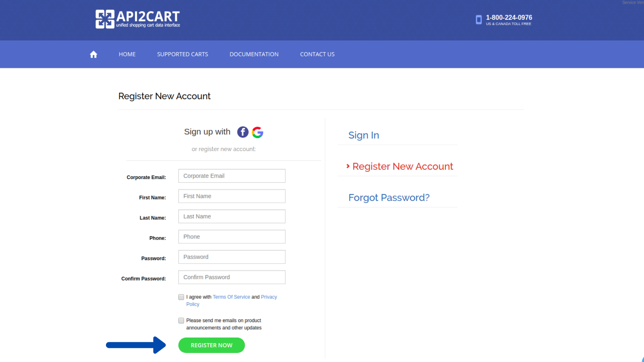Open the SUPPORTED CARTS menu
Image resolution: width=644 pixels, height=362 pixels.
pyautogui.click(x=182, y=54)
